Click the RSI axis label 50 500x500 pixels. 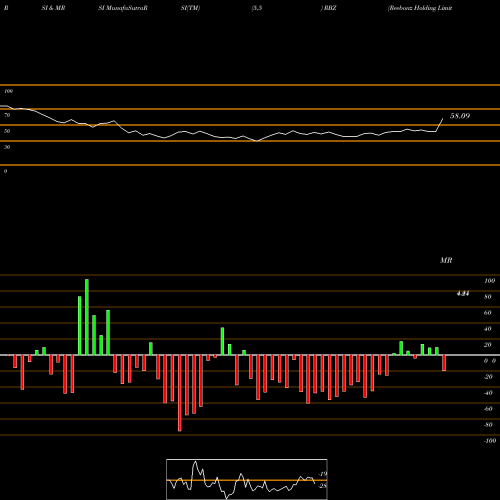7,131
